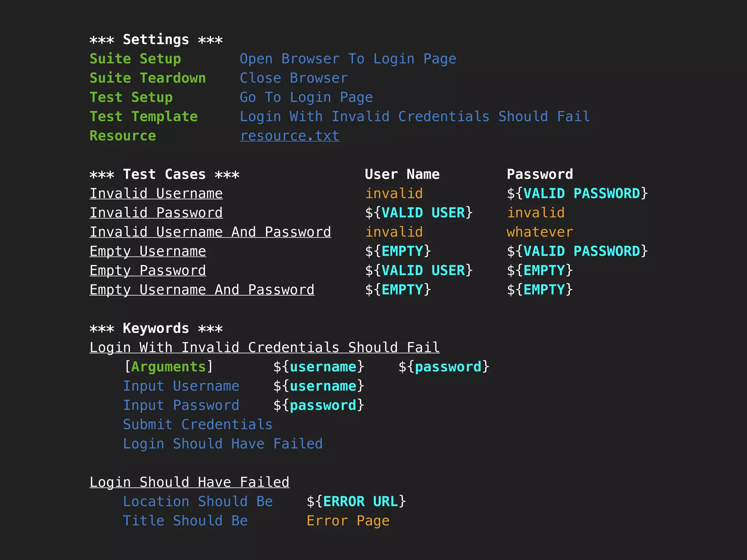Click the ${ERROR URL} variable
The height and width of the screenshot is (560, 747).
point(356,502)
